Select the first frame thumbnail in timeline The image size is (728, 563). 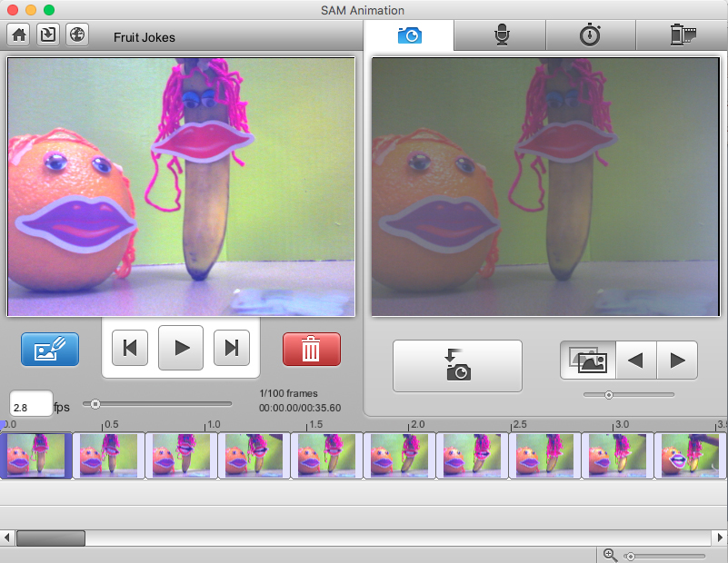click(35, 456)
